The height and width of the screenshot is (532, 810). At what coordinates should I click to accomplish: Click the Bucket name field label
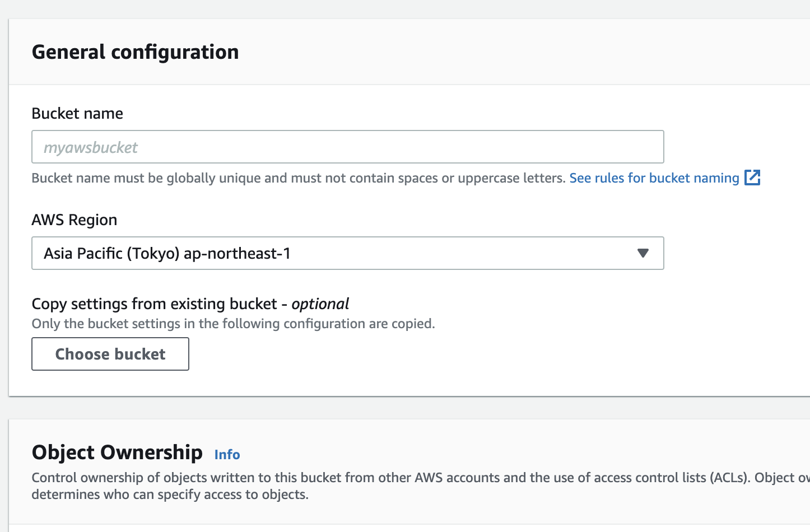[x=77, y=114]
